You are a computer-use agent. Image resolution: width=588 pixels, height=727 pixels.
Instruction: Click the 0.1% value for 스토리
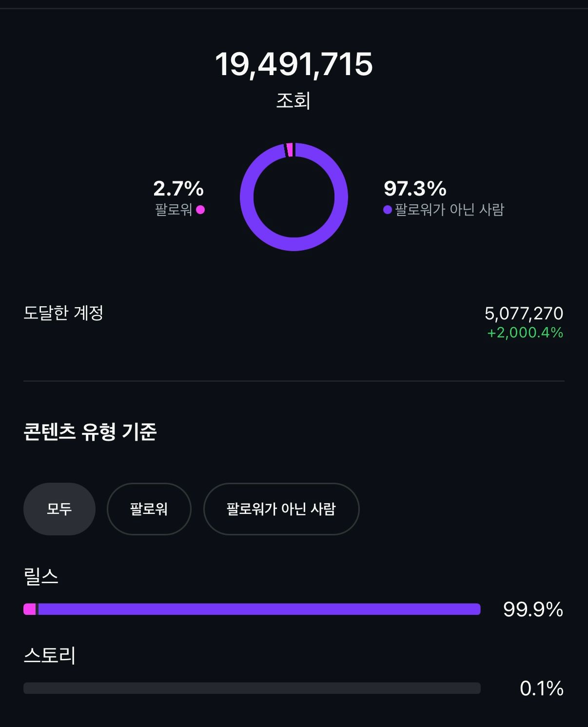(x=542, y=688)
